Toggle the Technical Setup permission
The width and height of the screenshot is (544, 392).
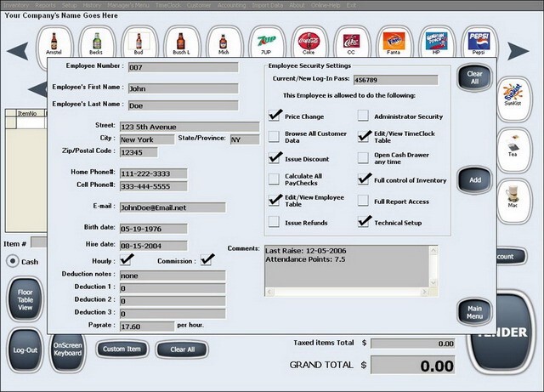363,222
